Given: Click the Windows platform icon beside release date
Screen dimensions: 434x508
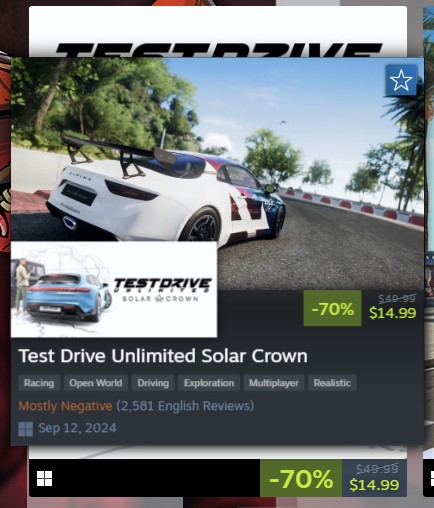Looking at the screenshot, I should pos(26,429).
